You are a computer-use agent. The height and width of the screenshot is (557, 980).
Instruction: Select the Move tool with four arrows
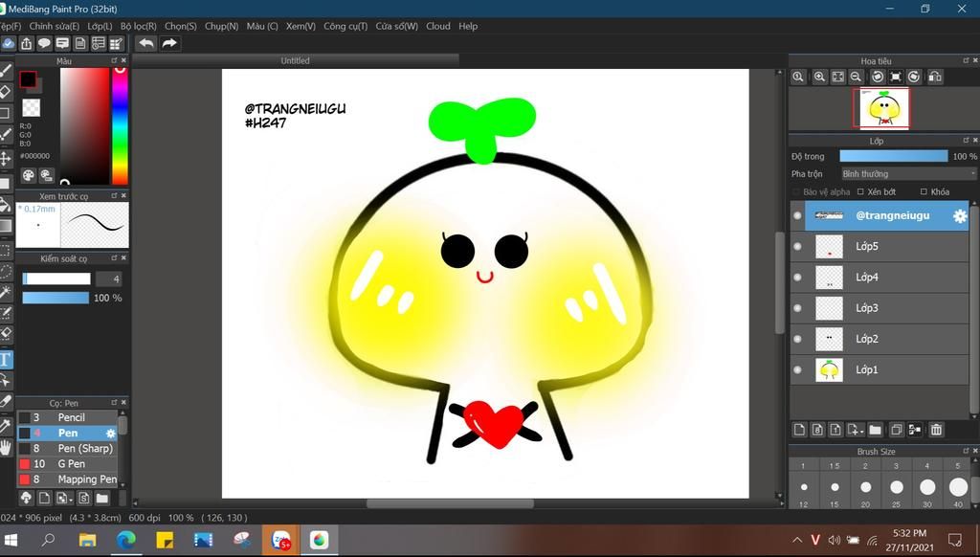pyautogui.click(x=6, y=158)
